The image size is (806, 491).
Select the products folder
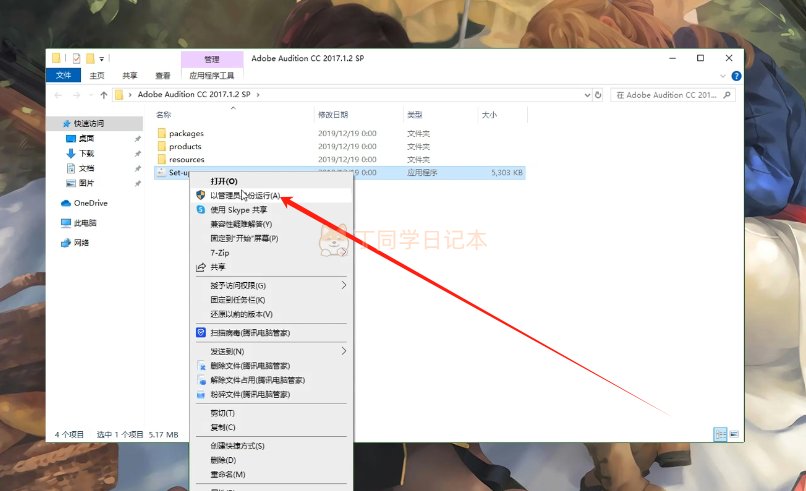185,147
